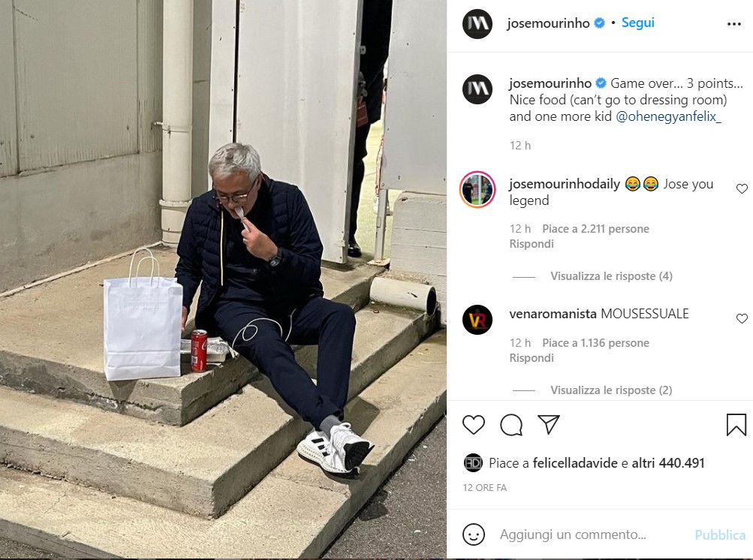Expand Visualizza le risposte (4)
Viewport: 753px width, 560px height.
[x=611, y=276]
